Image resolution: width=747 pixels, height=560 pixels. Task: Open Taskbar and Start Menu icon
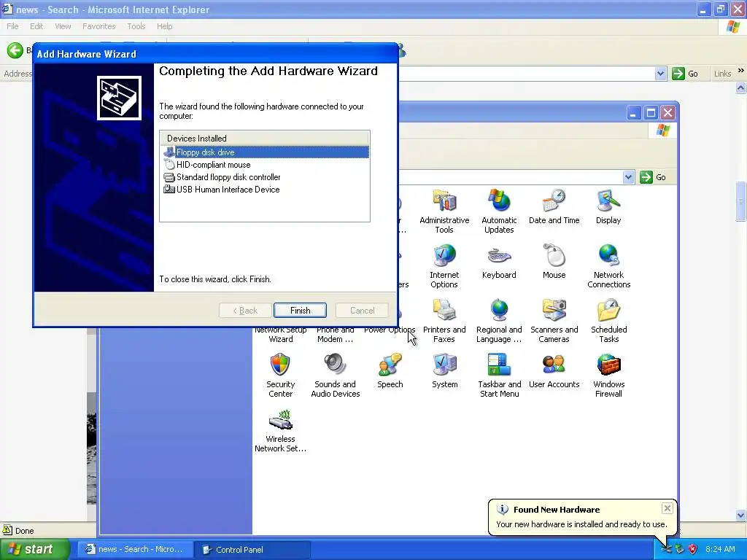tap(499, 375)
